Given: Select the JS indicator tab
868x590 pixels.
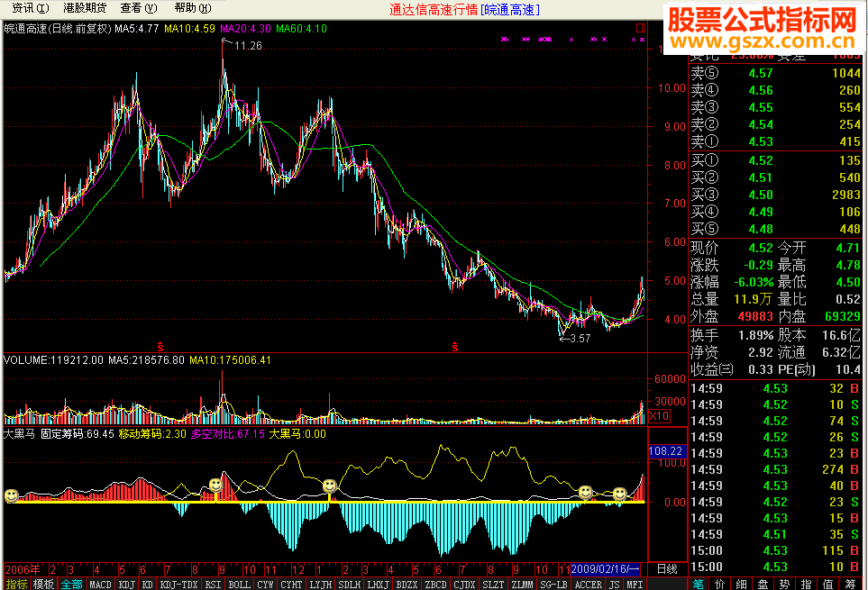Looking at the screenshot, I should pos(615,584).
